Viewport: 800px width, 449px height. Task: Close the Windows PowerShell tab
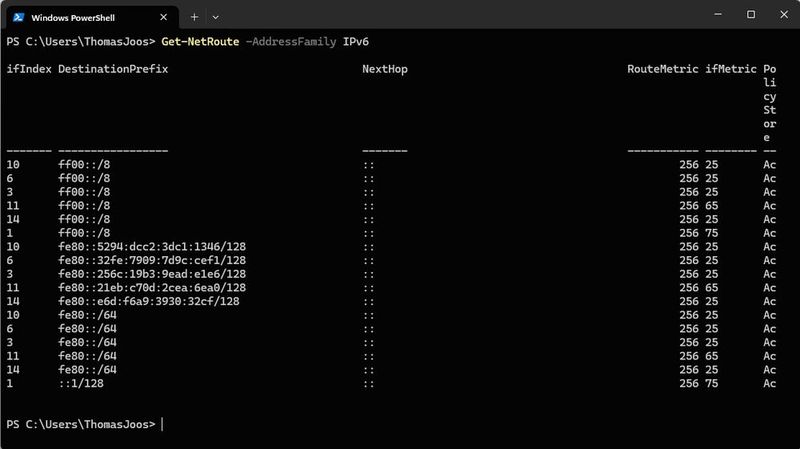pos(163,17)
